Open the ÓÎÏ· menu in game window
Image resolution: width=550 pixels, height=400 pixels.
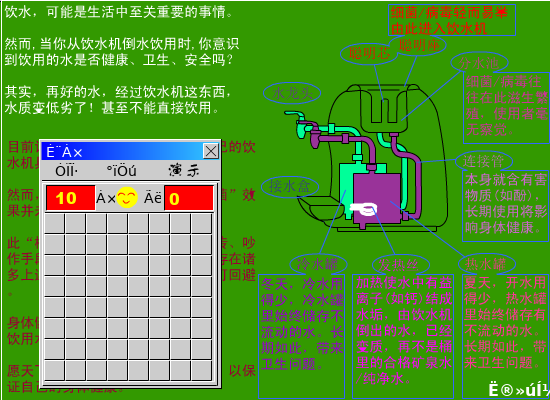pos(66,171)
